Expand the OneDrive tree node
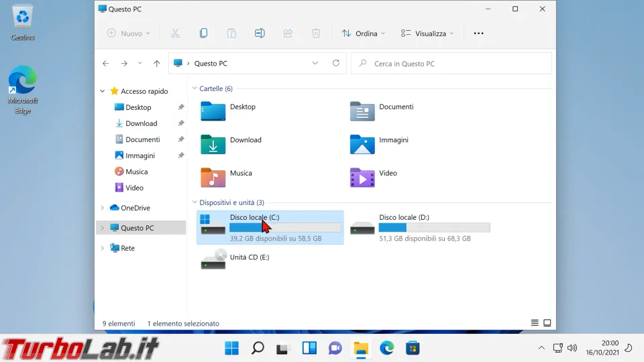Viewport: 644px width, 362px height. [x=103, y=208]
